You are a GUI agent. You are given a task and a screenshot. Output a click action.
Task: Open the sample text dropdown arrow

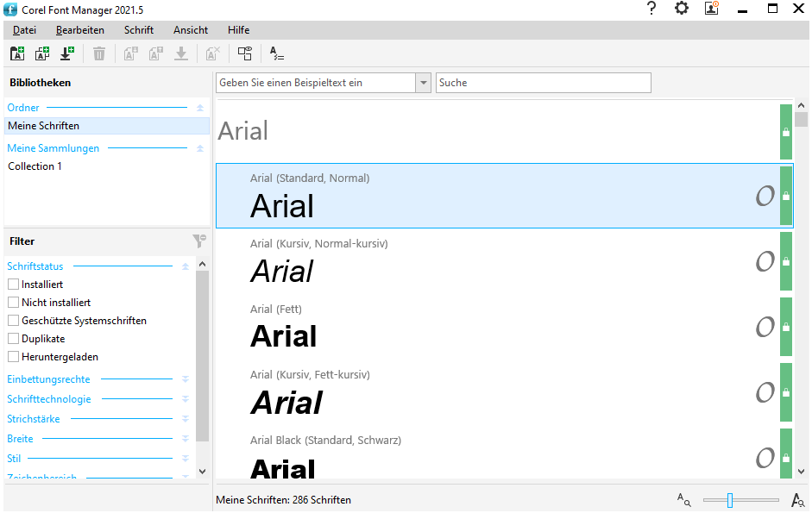(423, 83)
